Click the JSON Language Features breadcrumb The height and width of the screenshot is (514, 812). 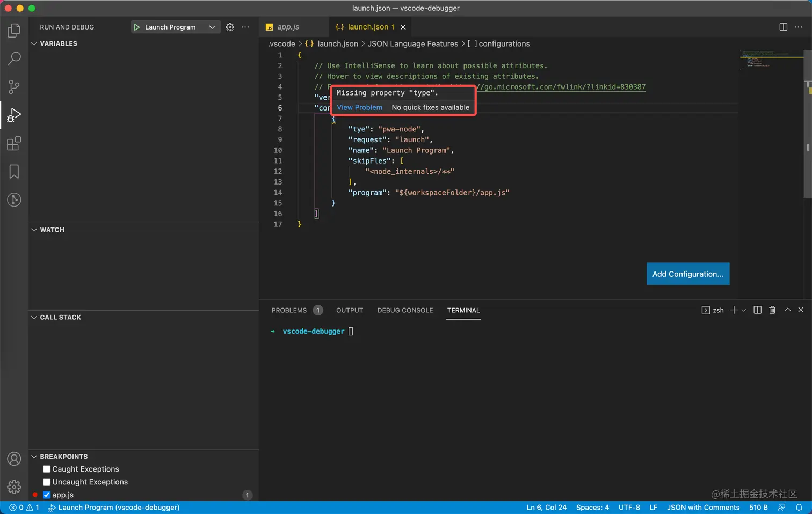click(x=412, y=44)
